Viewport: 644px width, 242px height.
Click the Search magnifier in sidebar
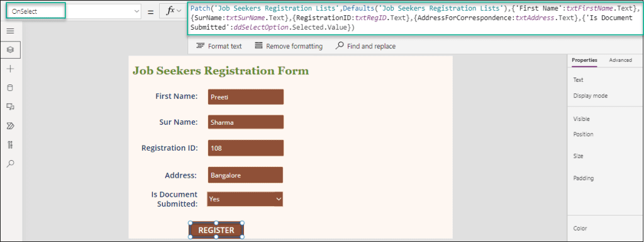tap(11, 163)
